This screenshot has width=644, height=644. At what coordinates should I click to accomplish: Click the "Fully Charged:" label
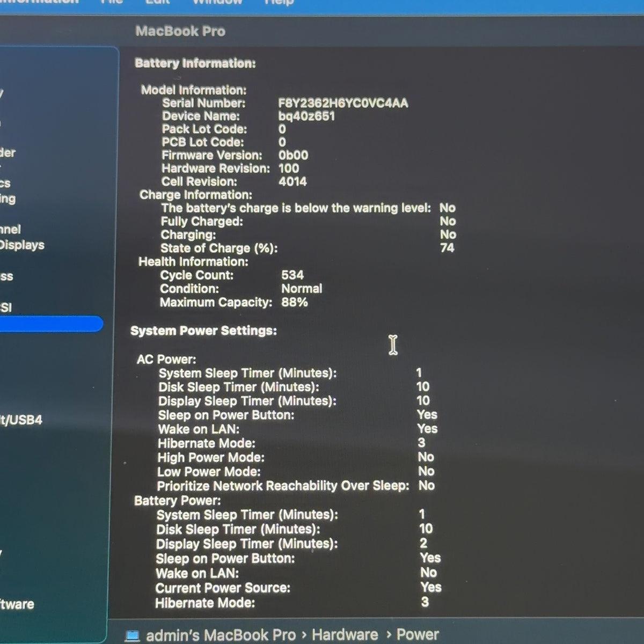pyautogui.click(x=201, y=221)
